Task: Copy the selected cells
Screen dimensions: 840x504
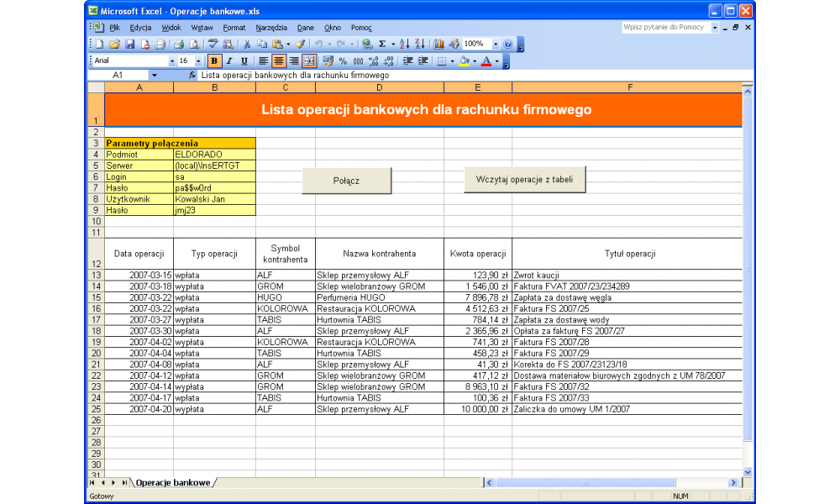Action: point(262,45)
